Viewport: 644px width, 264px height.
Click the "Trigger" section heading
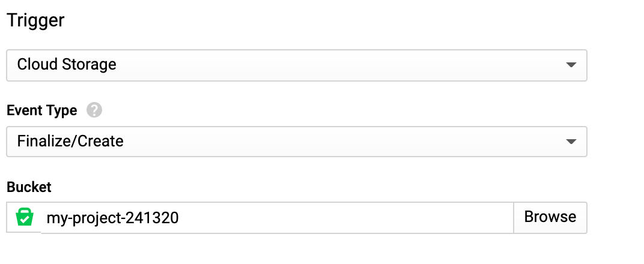point(35,20)
